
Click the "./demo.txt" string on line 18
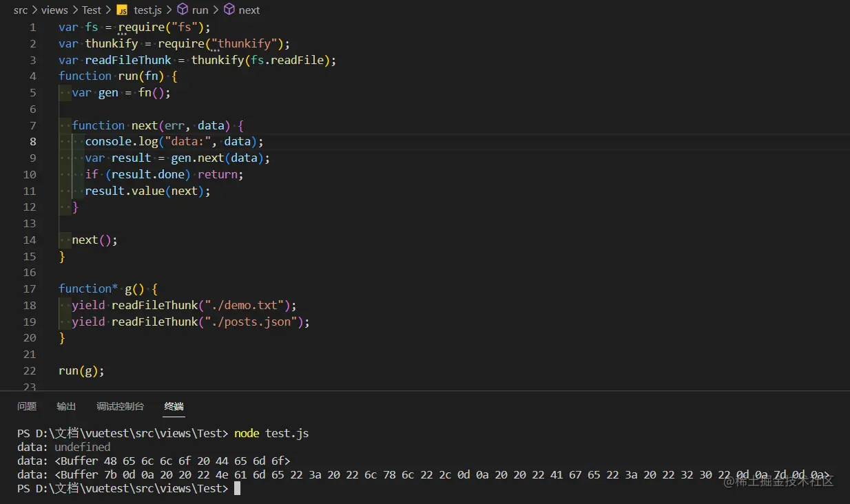[244, 306]
